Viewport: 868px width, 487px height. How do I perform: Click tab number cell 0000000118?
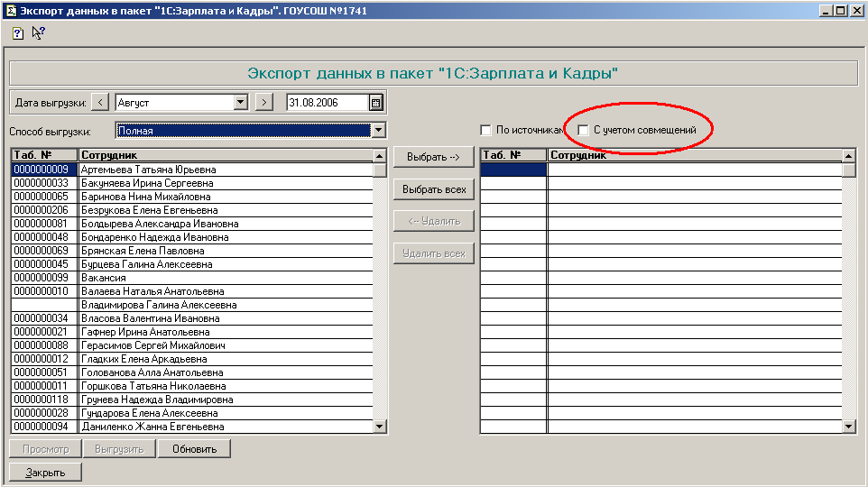tap(44, 400)
